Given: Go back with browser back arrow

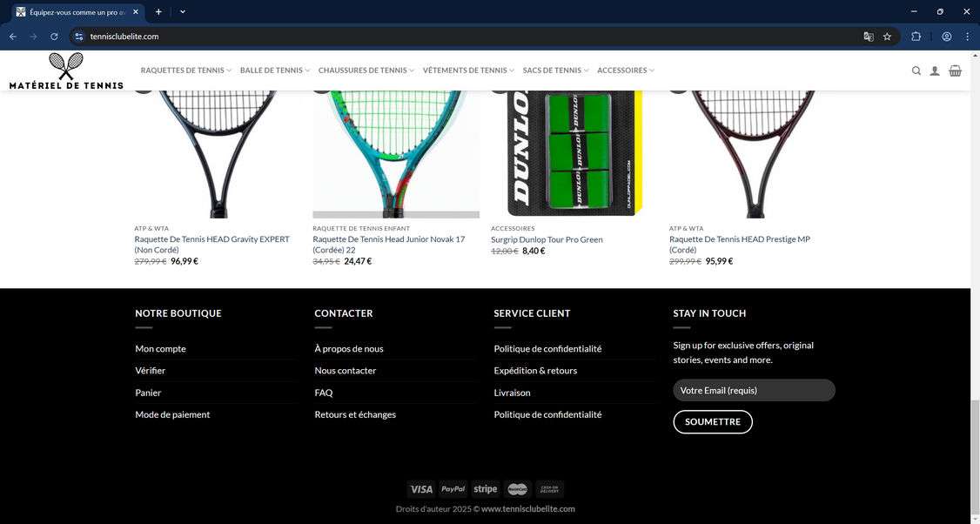Looking at the screenshot, I should pos(12,37).
